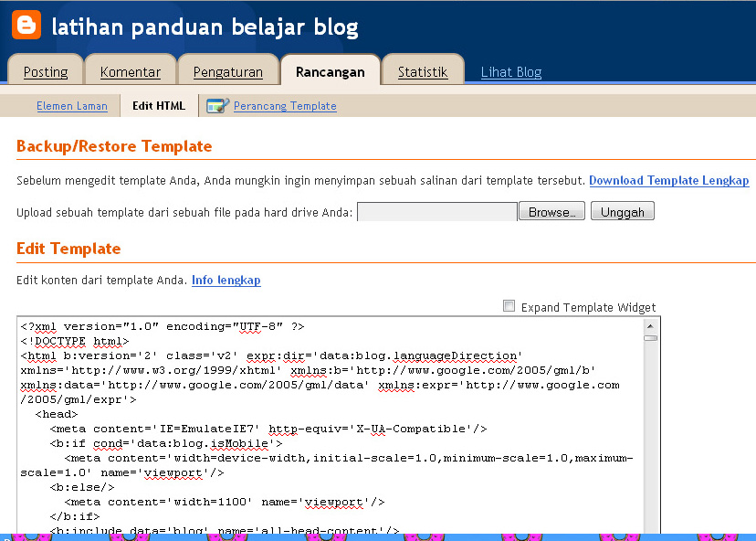Image resolution: width=756 pixels, height=541 pixels.
Task: Enable the Expand Template Widget checkbox
Action: (x=509, y=306)
